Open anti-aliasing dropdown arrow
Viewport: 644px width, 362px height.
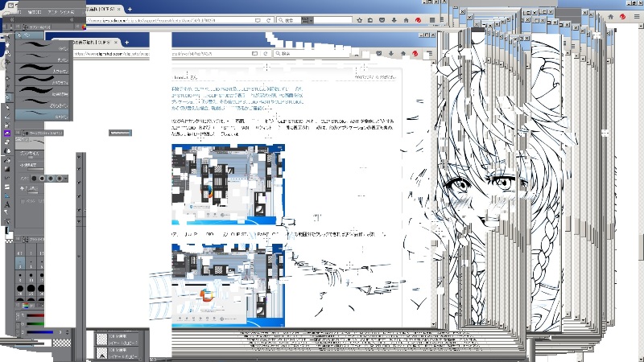click(66, 179)
